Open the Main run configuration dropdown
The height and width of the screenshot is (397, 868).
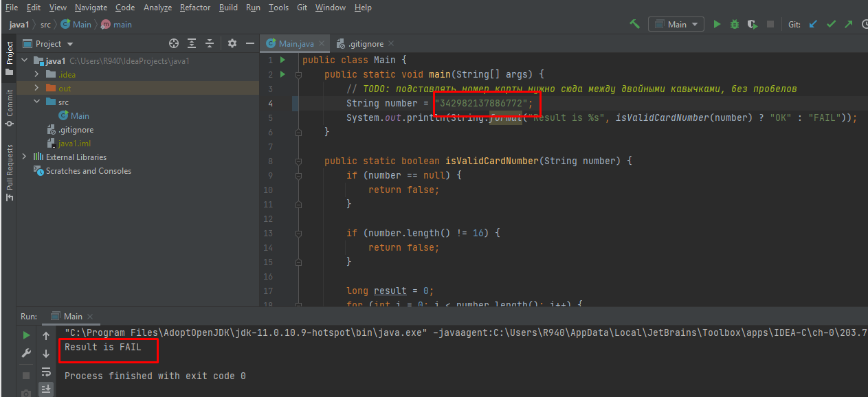[x=676, y=24]
